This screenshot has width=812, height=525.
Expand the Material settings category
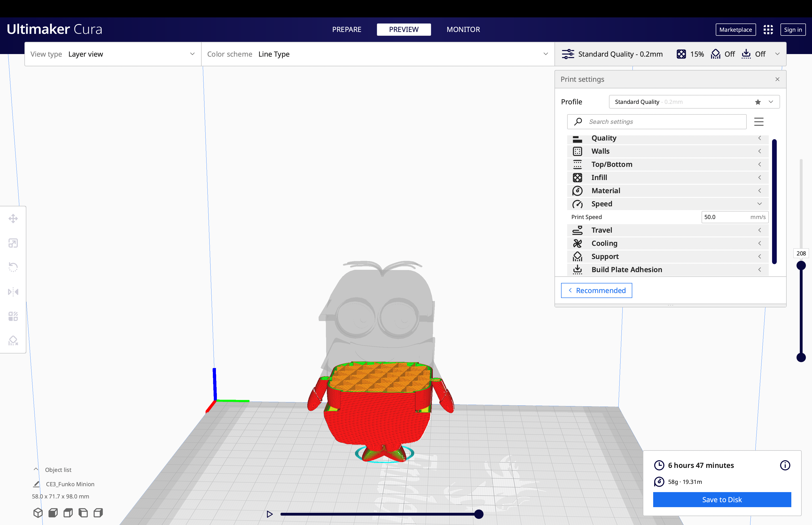(x=668, y=191)
